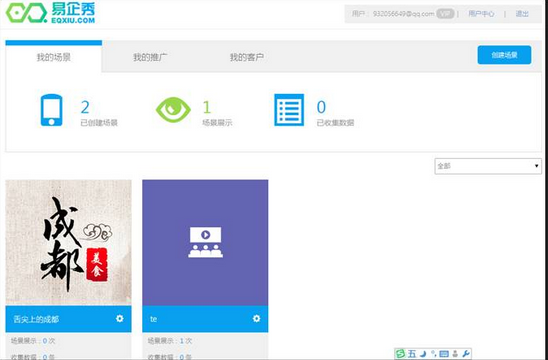Image resolution: width=548 pixels, height=360 pixels.
Task: Click the number 2 above 已创建场景
Action: click(85, 107)
